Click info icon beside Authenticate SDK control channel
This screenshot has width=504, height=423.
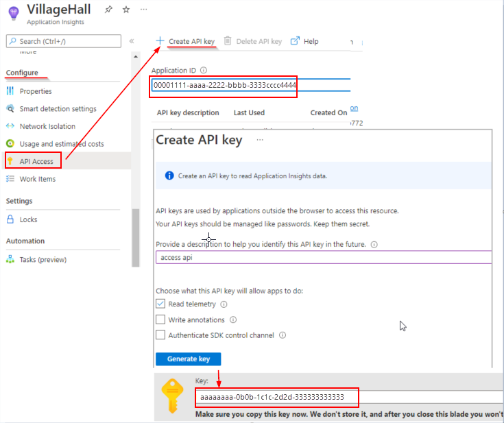[x=283, y=335]
